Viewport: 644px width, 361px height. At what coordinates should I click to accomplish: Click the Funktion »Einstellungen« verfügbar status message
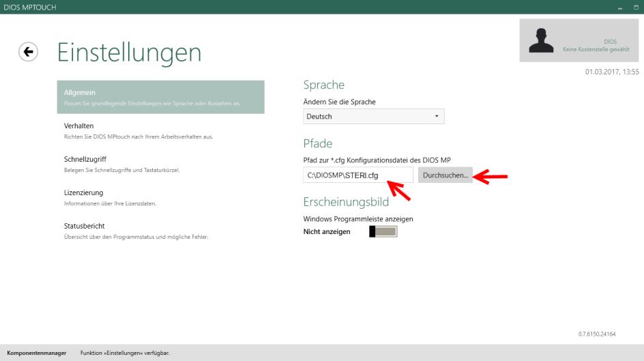pyautogui.click(x=125, y=353)
